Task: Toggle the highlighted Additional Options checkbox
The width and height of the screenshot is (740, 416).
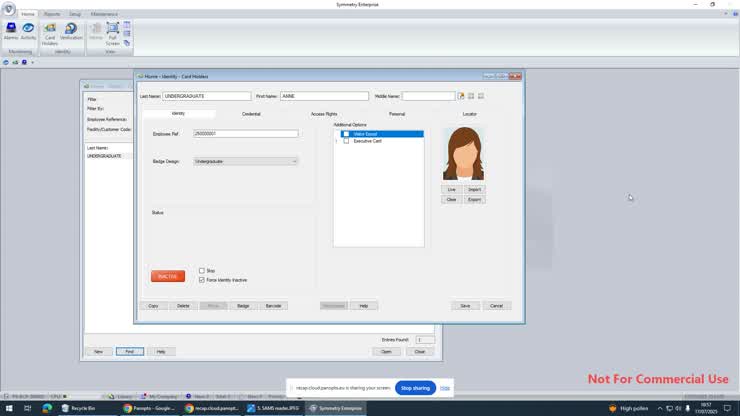Action: pos(346,134)
